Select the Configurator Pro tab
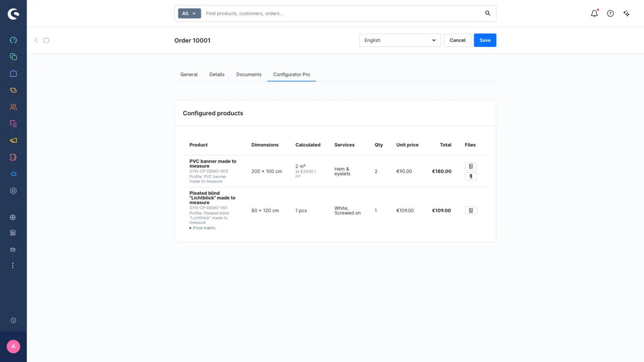 tap(292, 74)
